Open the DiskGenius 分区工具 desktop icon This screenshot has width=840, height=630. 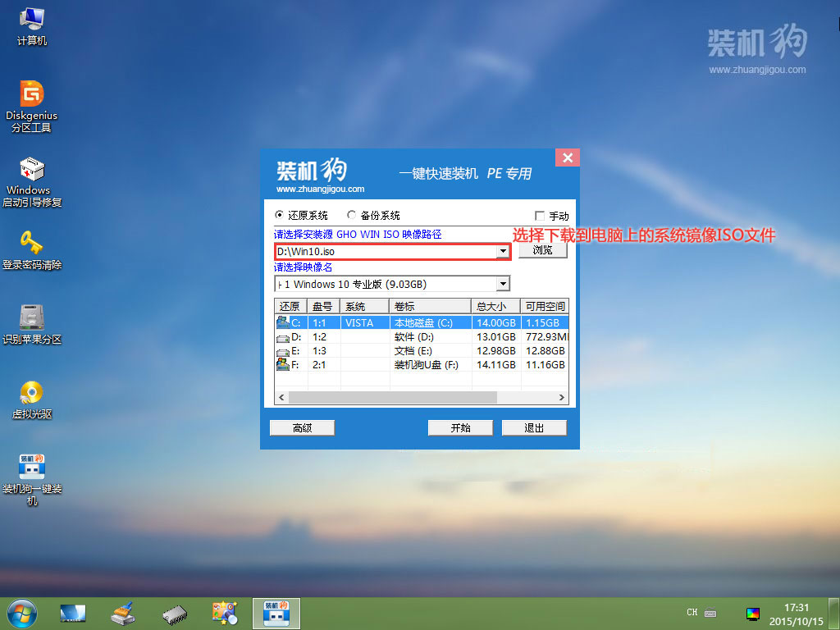(31, 98)
